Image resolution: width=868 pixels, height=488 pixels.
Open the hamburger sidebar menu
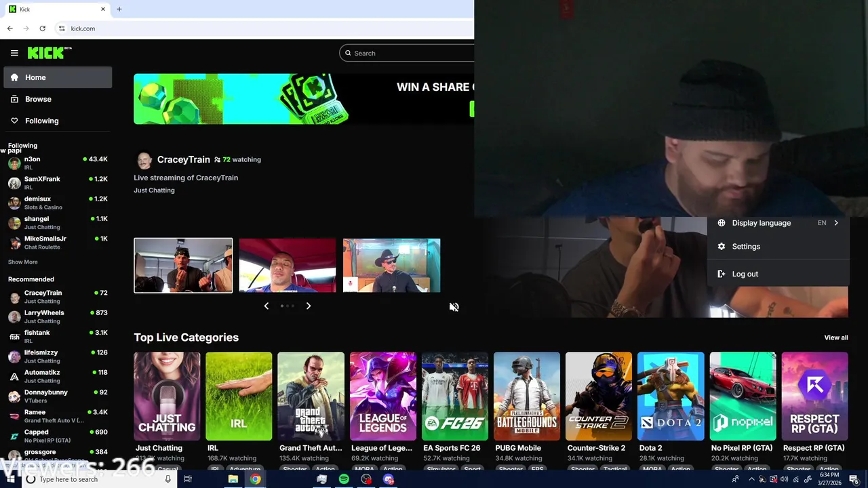(14, 53)
